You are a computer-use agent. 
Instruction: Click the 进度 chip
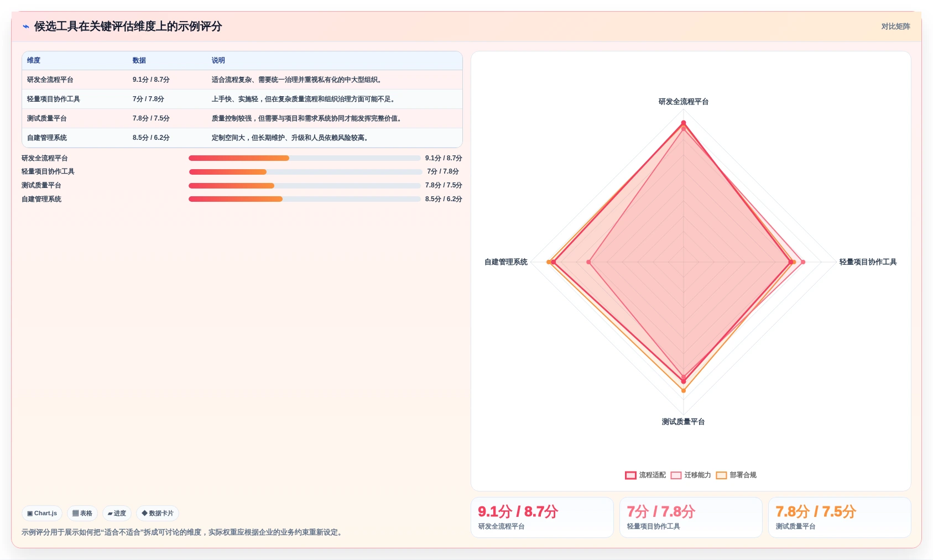point(117,513)
